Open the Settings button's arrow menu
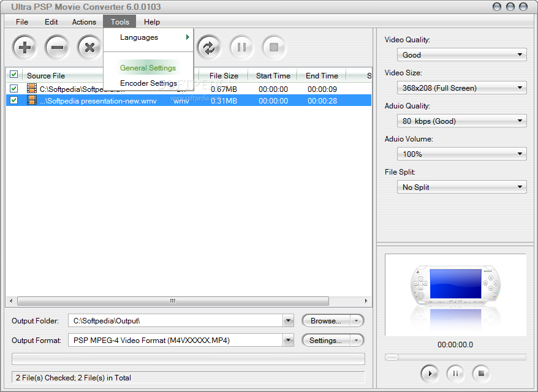538x392 pixels. tap(357, 340)
